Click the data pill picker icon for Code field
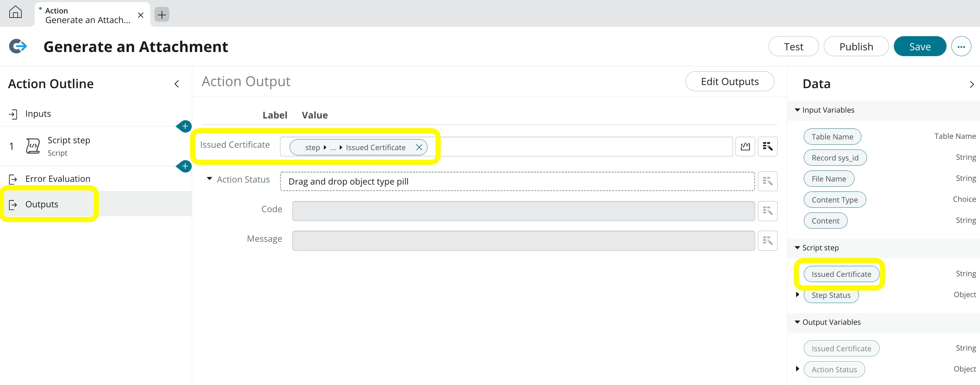980x385 pixels. 768,211
